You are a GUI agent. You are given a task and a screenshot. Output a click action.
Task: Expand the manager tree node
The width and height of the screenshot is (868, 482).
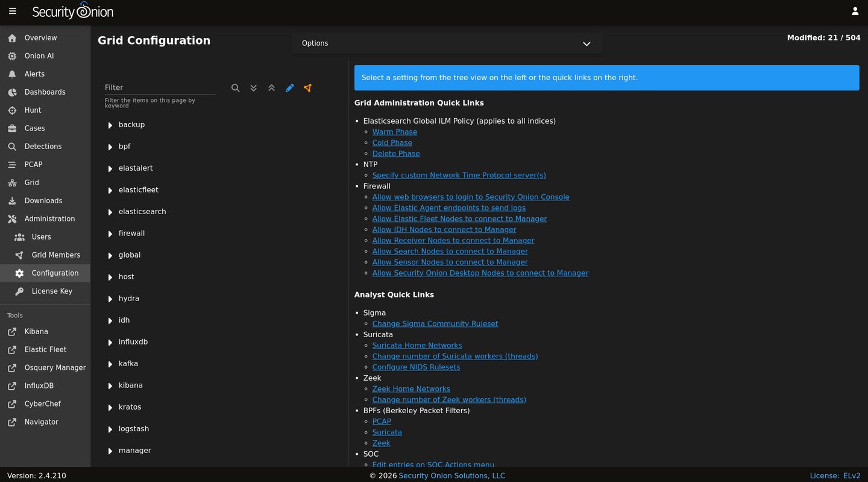110,451
